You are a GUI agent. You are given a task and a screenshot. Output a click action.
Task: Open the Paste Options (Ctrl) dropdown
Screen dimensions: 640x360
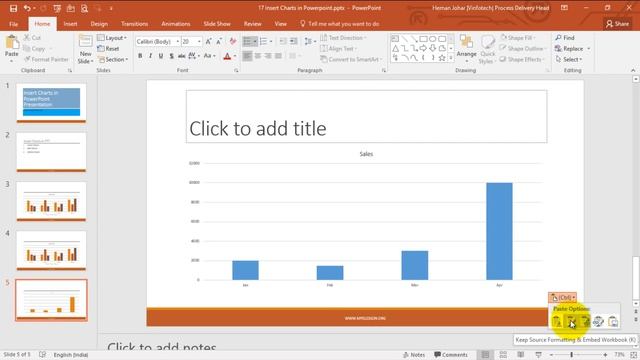[562, 298]
